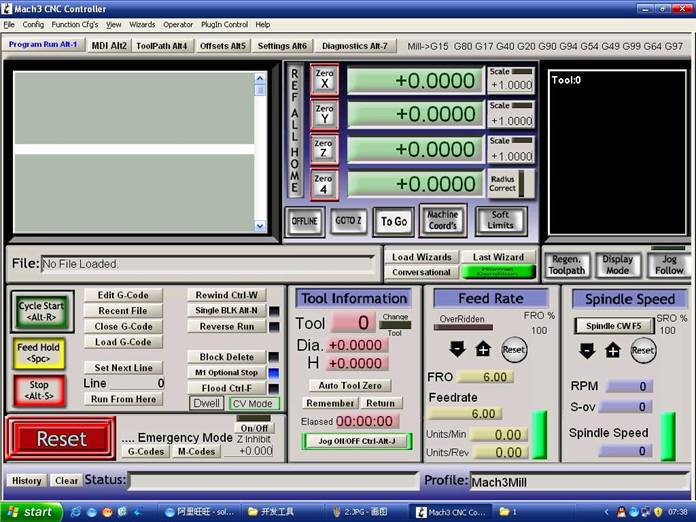696x522 pixels.
Task: Open the Config menu
Action: pos(33,24)
